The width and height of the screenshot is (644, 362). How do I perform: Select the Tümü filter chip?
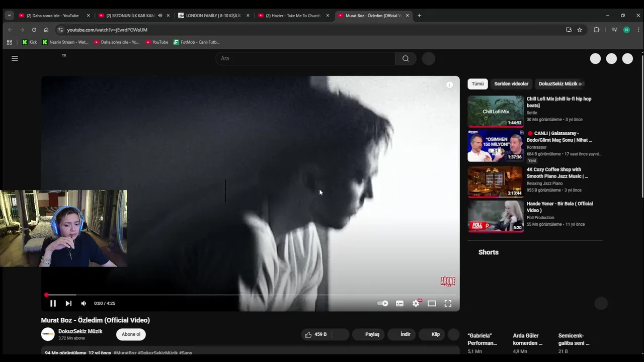tap(477, 84)
